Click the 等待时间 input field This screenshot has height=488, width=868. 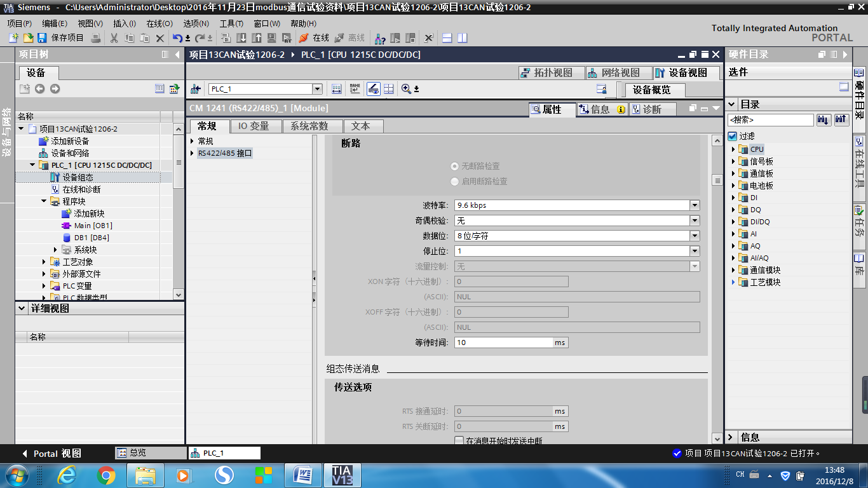[x=504, y=342]
